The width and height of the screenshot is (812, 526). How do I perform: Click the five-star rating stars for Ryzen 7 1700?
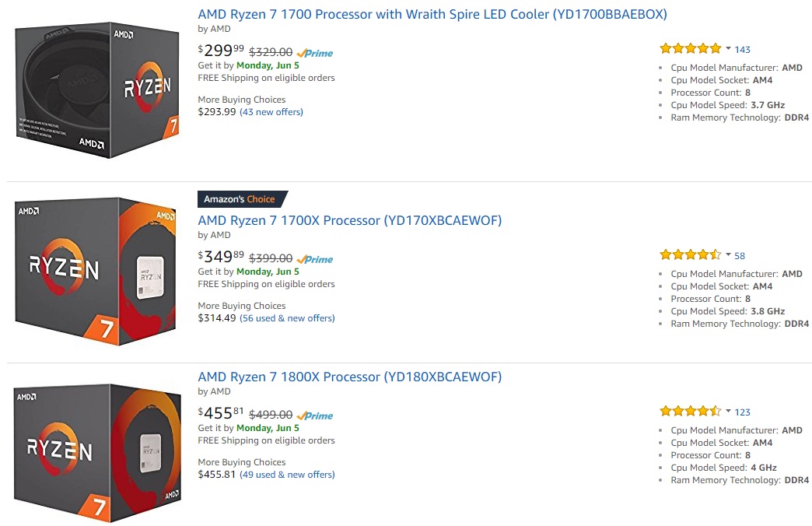(689, 47)
